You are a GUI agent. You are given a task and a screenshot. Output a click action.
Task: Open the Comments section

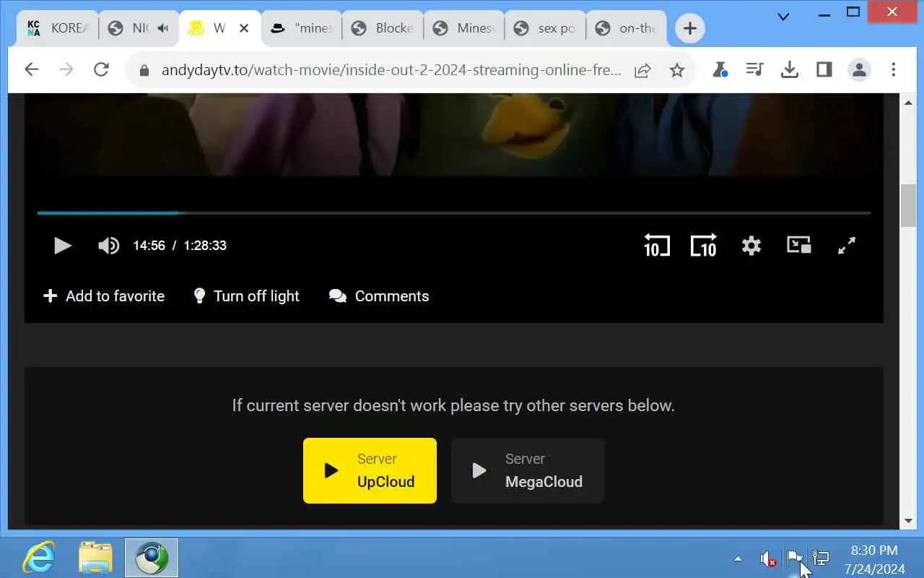pyautogui.click(x=379, y=296)
